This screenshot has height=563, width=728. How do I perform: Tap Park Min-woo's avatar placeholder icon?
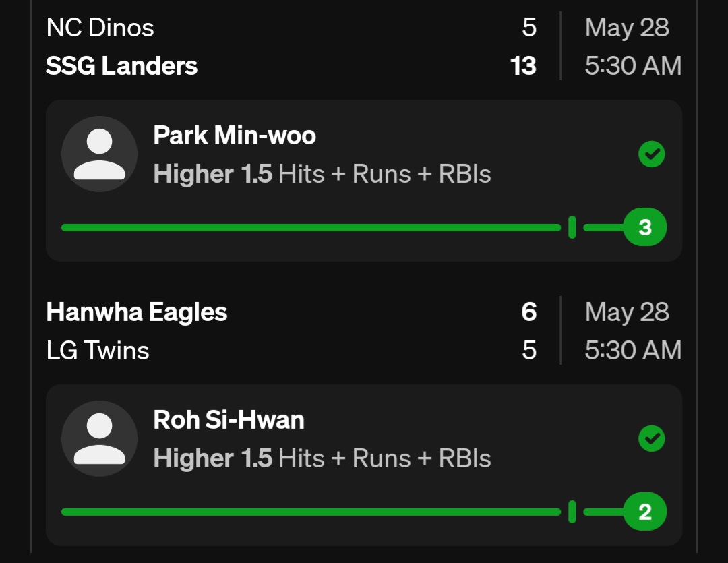(x=99, y=154)
